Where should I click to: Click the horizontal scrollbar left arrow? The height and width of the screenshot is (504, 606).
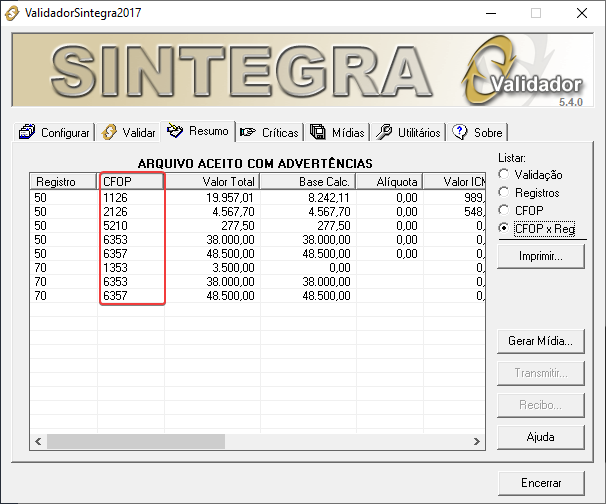pyautogui.click(x=38, y=441)
